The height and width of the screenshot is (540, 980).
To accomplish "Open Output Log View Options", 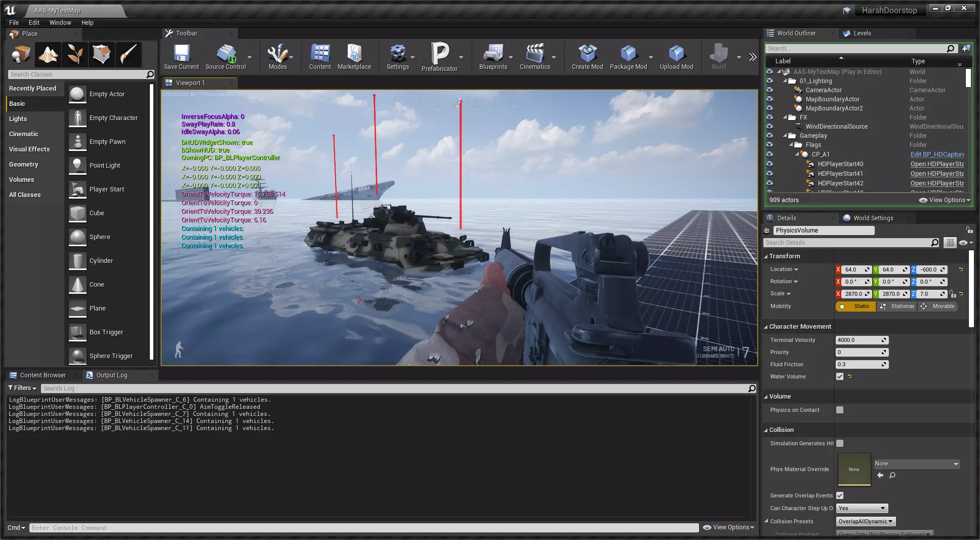I will 728,527.
